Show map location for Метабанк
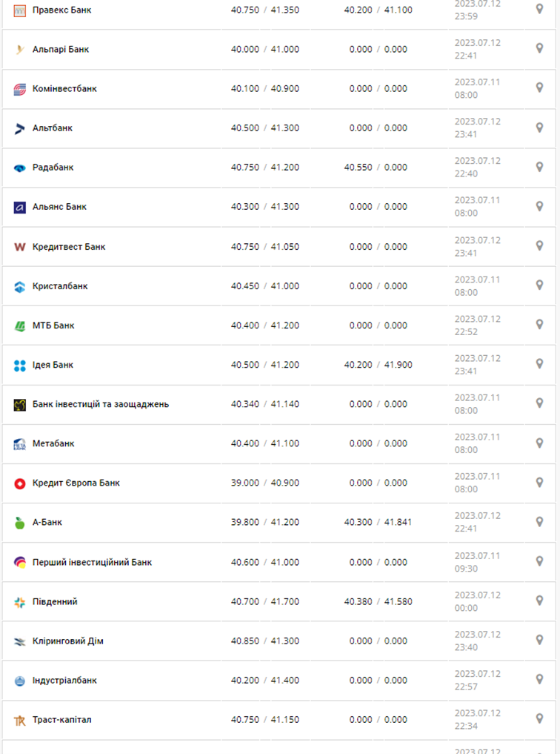This screenshot has width=560, height=754. click(x=539, y=443)
